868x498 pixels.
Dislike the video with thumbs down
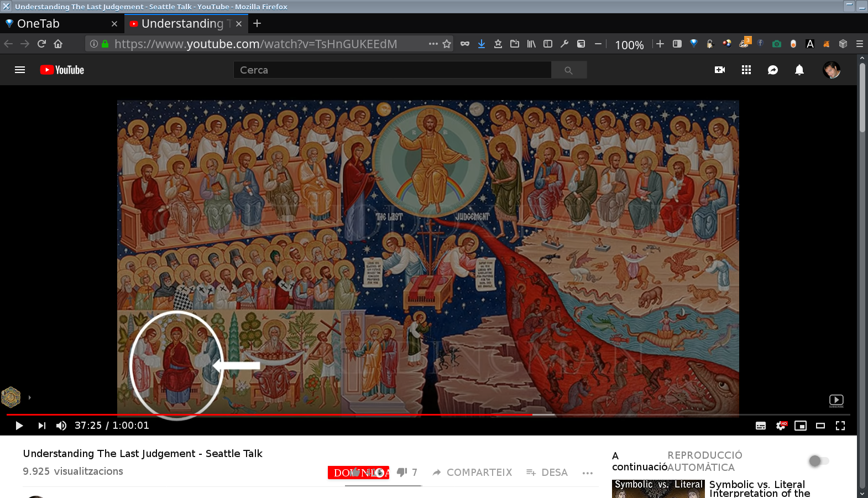[402, 472]
